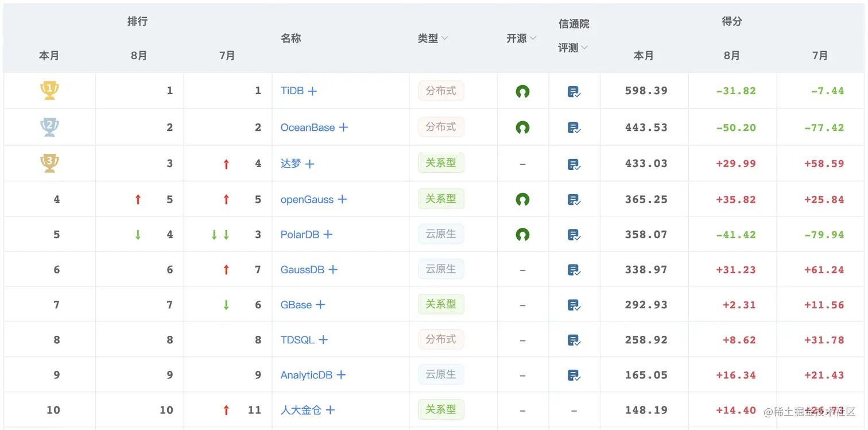Click the bronze third-place trophy icon
This screenshot has height=430, width=868.
tap(49, 163)
